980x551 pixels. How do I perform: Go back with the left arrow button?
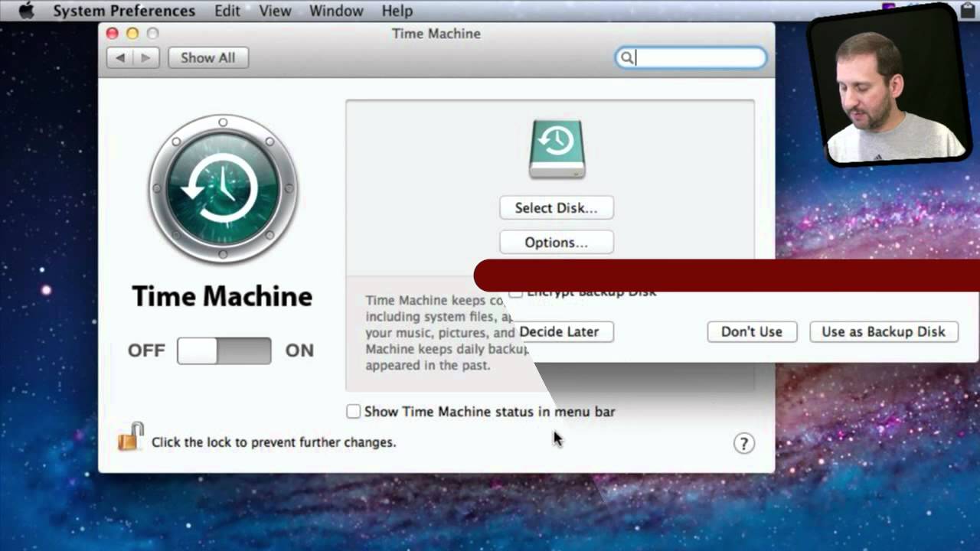click(119, 57)
